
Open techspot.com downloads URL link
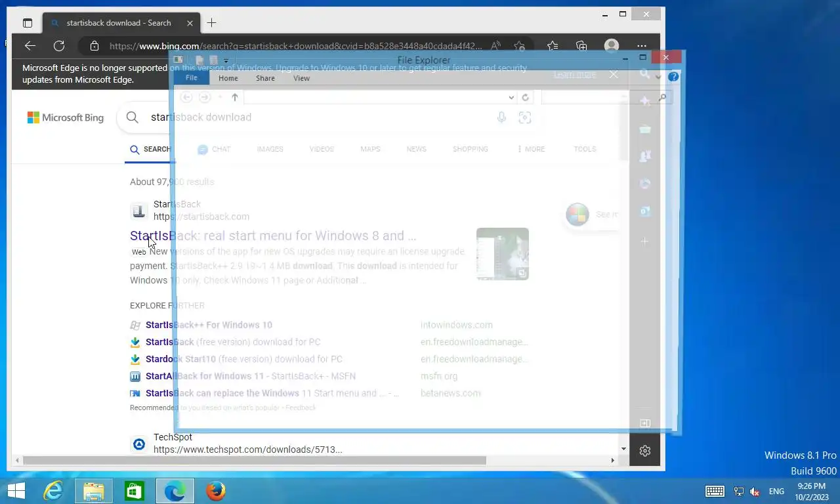click(248, 450)
